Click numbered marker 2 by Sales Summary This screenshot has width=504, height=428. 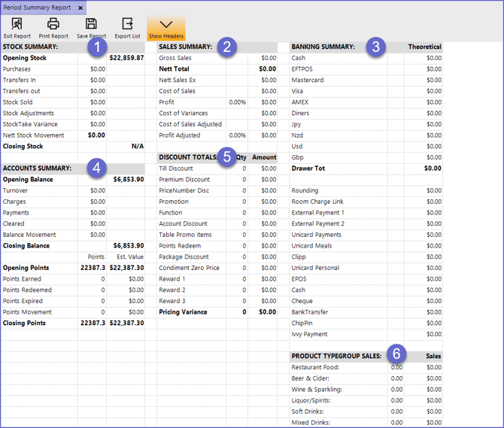pyautogui.click(x=228, y=47)
